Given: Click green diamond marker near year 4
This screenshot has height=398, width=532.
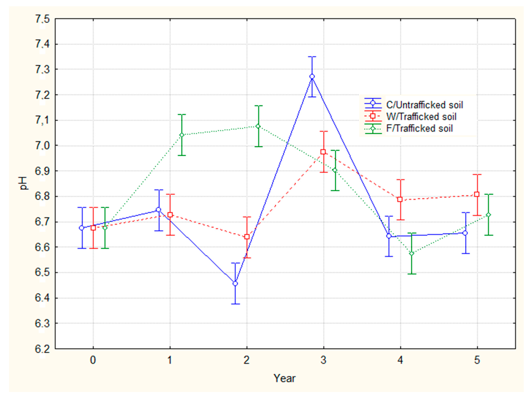Looking at the screenshot, I should click(x=412, y=253).
